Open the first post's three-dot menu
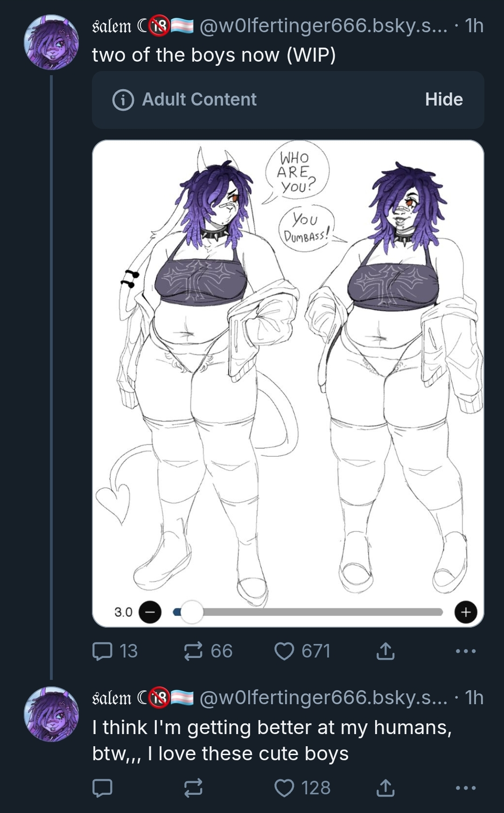Image resolution: width=504 pixels, height=813 pixels. 466,651
